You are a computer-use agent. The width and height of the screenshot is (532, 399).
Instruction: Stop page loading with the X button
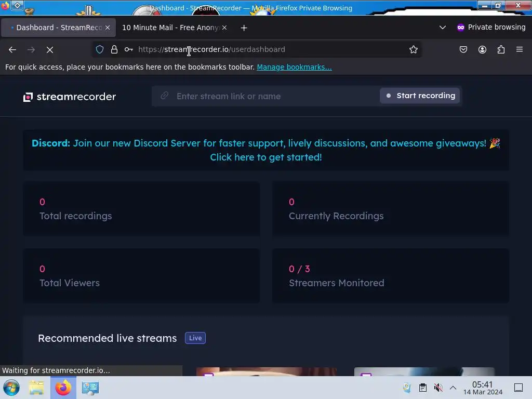coord(50,49)
